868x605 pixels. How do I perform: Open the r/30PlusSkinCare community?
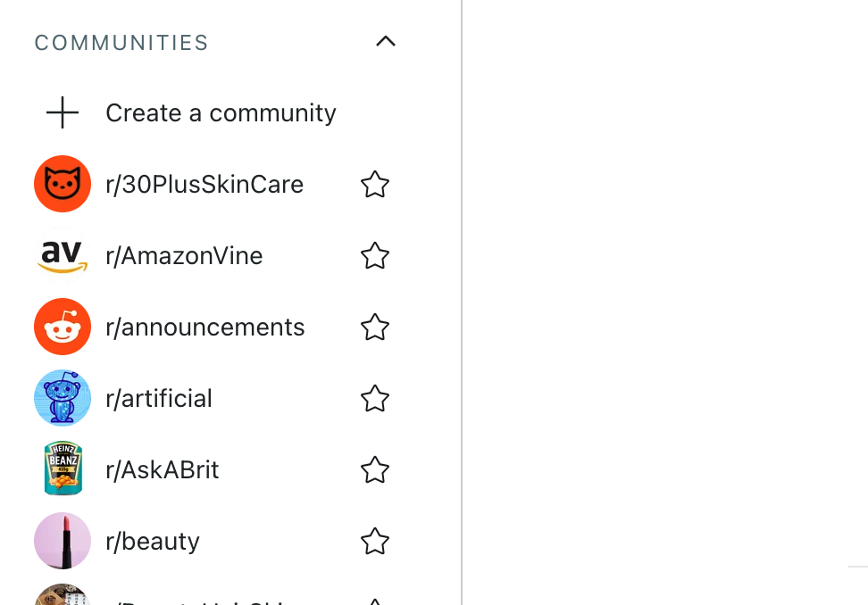[204, 185]
